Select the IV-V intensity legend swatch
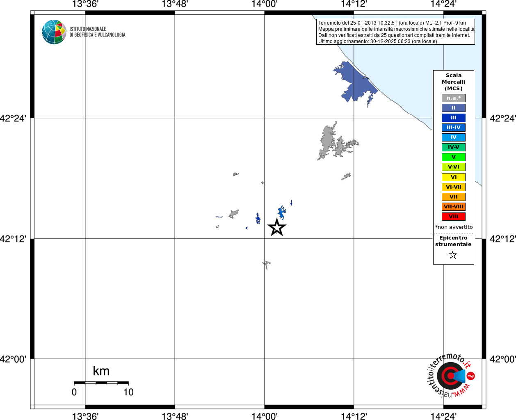The width and height of the screenshot is (516, 420). [x=454, y=147]
